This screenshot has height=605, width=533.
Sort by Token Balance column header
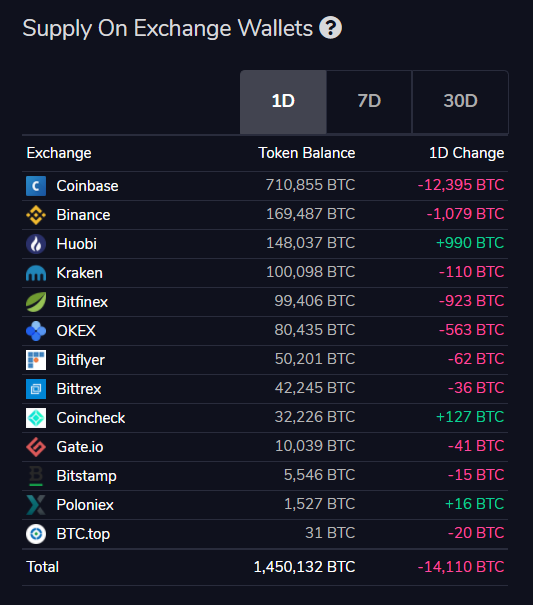pyautogui.click(x=307, y=153)
